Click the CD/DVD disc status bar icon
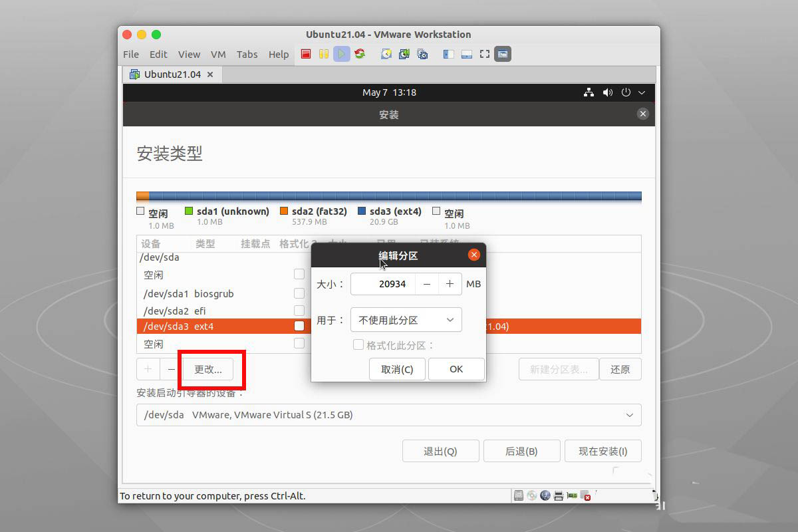The width and height of the screenshot is (798, 532). 532,495
